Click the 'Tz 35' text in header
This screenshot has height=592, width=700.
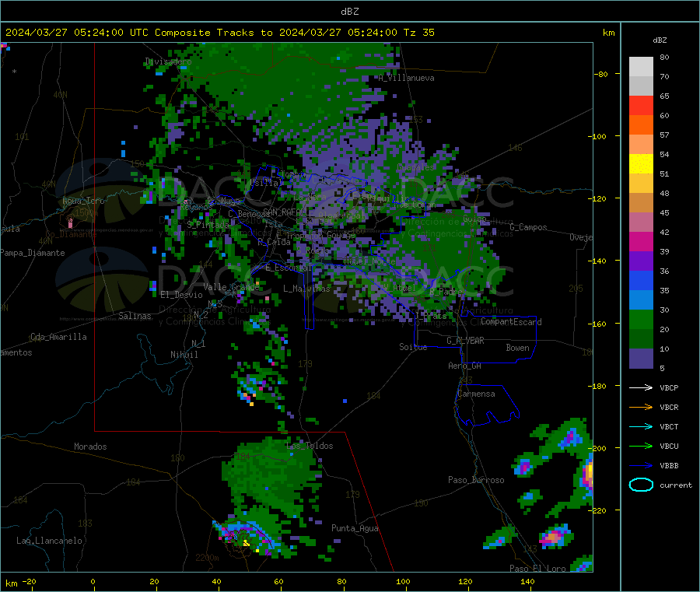click(x=418, y=33)
